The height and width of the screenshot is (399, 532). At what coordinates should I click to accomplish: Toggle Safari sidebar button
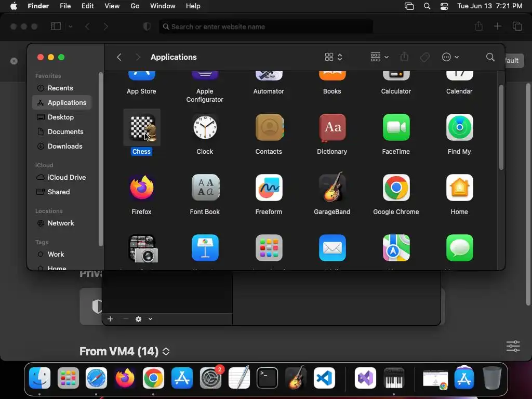coord(56,26)
